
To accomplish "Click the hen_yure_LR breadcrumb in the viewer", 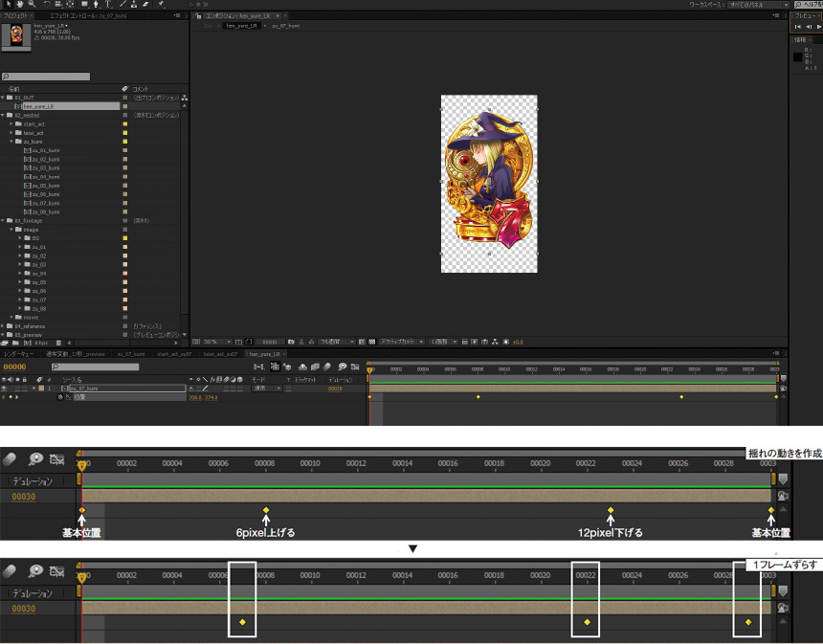I will pyautogui.click(x=241, y=26).
